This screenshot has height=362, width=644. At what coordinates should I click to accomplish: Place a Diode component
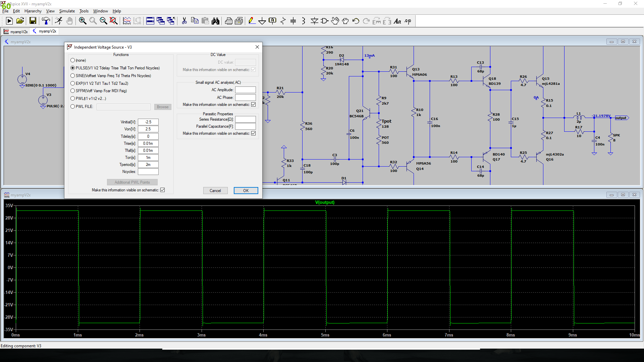point(314,21)
